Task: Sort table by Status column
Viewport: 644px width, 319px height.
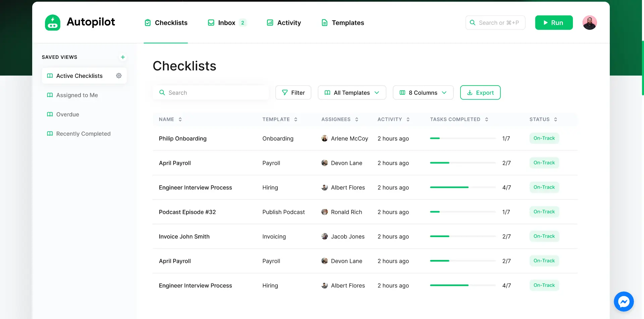Action: pyautogui.click(x=555, y=120)
